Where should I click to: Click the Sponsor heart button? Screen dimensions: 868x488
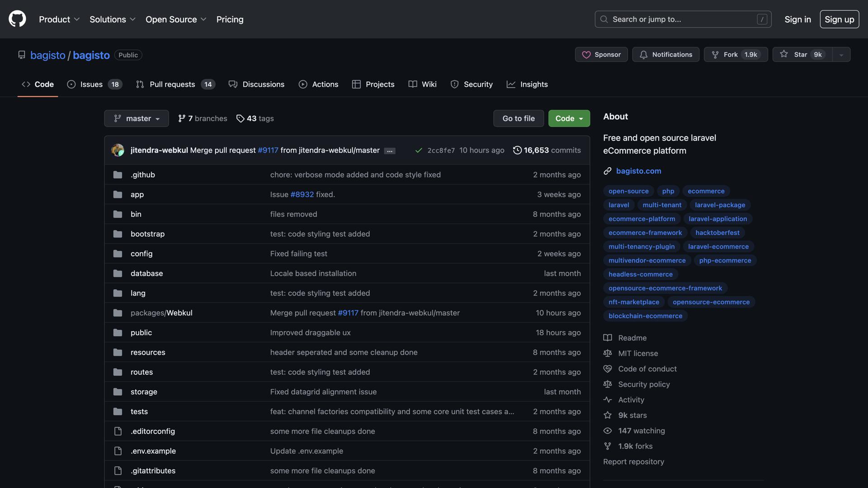point(601,54)
